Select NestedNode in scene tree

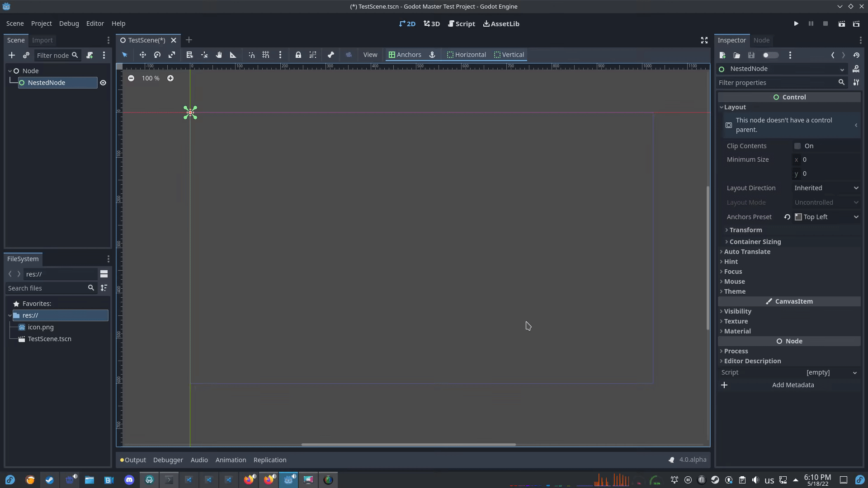point(57,83)
